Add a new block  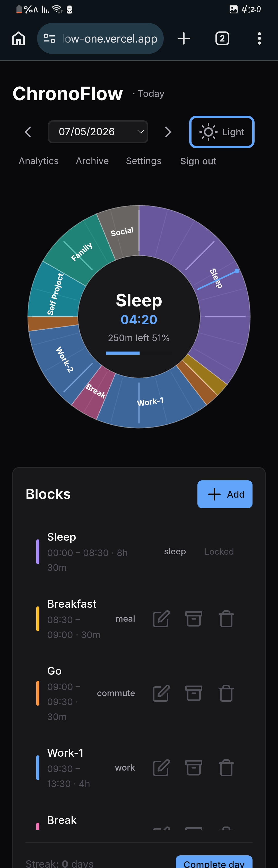point(225,494)
